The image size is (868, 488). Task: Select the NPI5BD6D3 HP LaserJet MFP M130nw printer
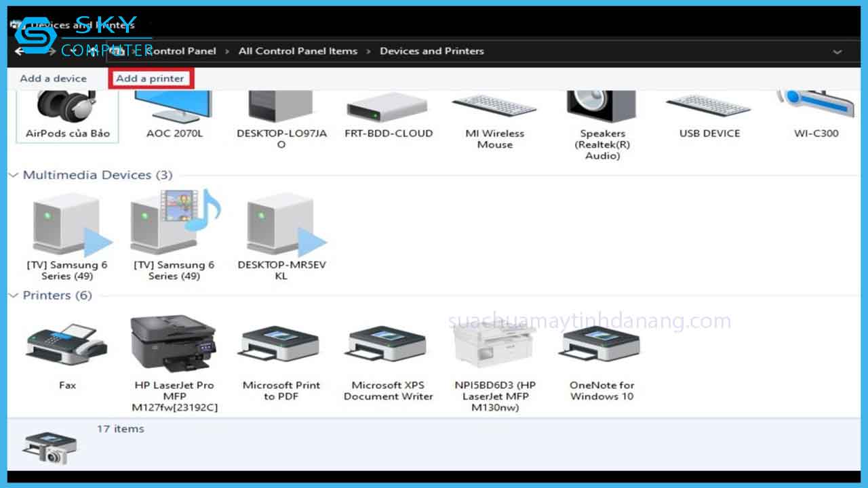(494, 366)
